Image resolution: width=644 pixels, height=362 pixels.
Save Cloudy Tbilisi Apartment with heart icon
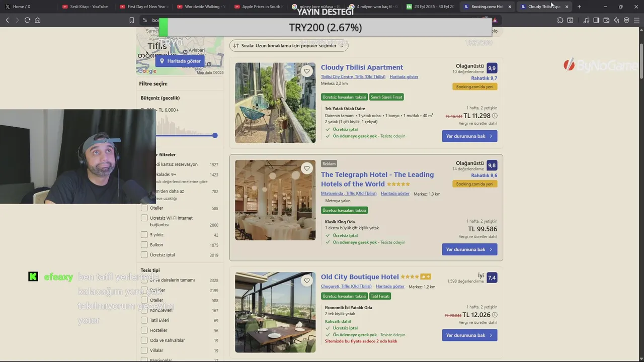tap(307, 71)
